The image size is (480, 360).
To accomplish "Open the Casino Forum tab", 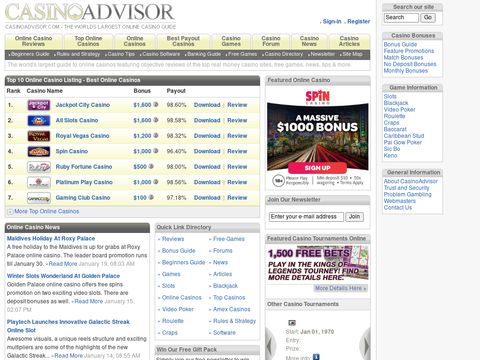I will click(x=271, y=41).
